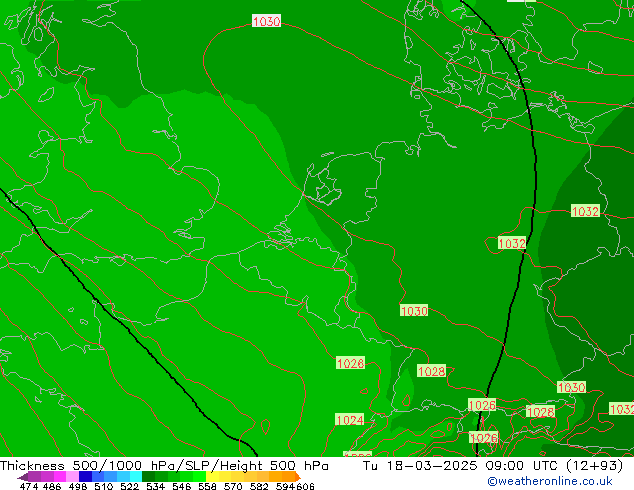Click the cyan swatch in the thickness legend
Image resolution: width=634 pixels, height=490 pixels.
(x=136, y=477)
